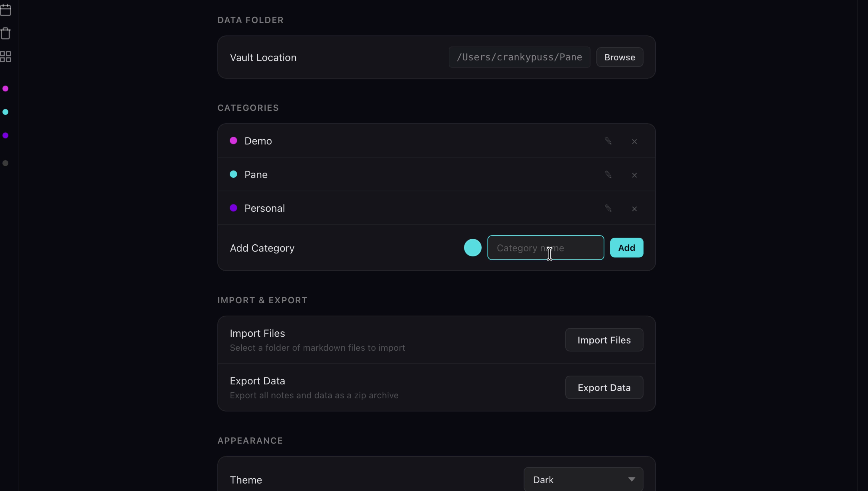Screen dimensions: 868x491
Task: Edit the Personal category with pencil icon
Action: click(608, 208)
